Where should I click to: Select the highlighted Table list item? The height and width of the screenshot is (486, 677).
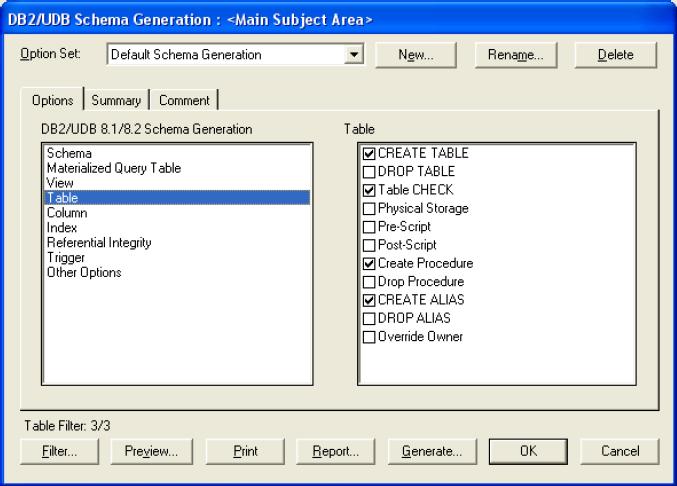click(177, 198)
